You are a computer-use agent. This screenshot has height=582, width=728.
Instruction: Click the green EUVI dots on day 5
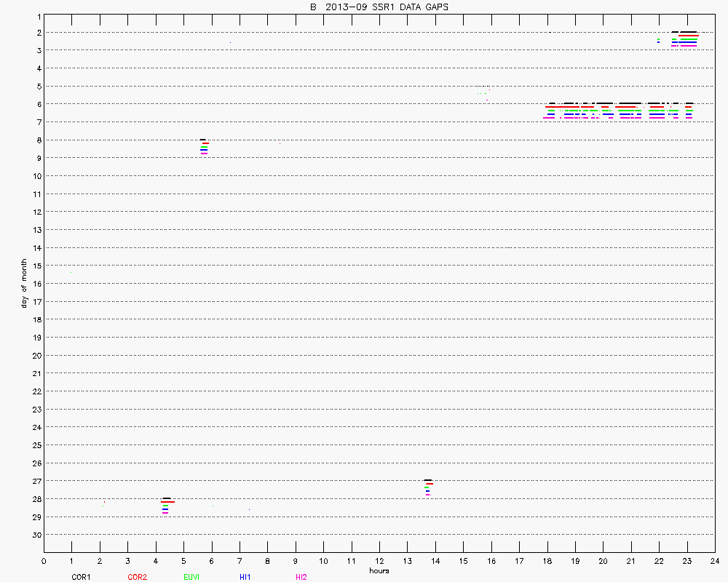(x=481, y=93)
